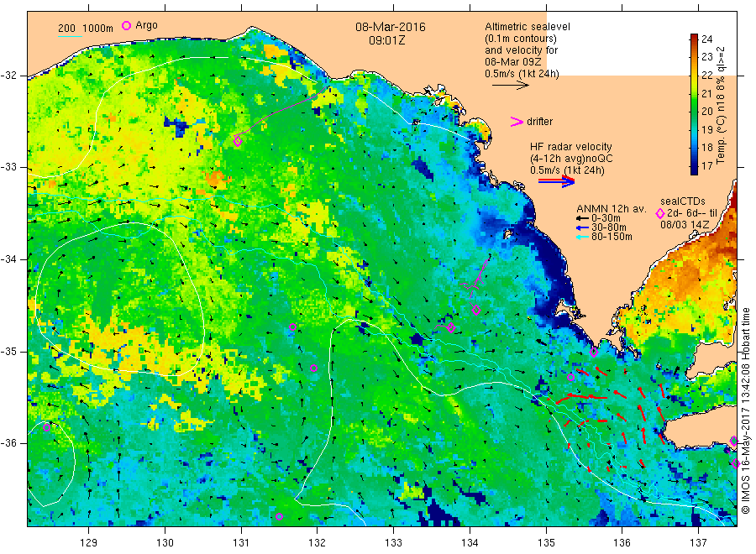Screen dimensions: 756x554
Task: Select sealCTD diamond on coast near 135.6E 35S
Action: pos(594,353)
